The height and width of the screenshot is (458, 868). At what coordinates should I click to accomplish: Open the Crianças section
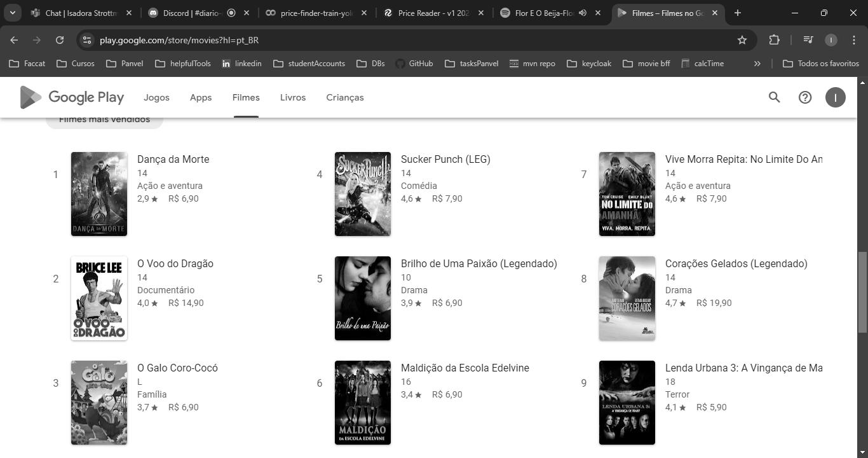point(345,97)
